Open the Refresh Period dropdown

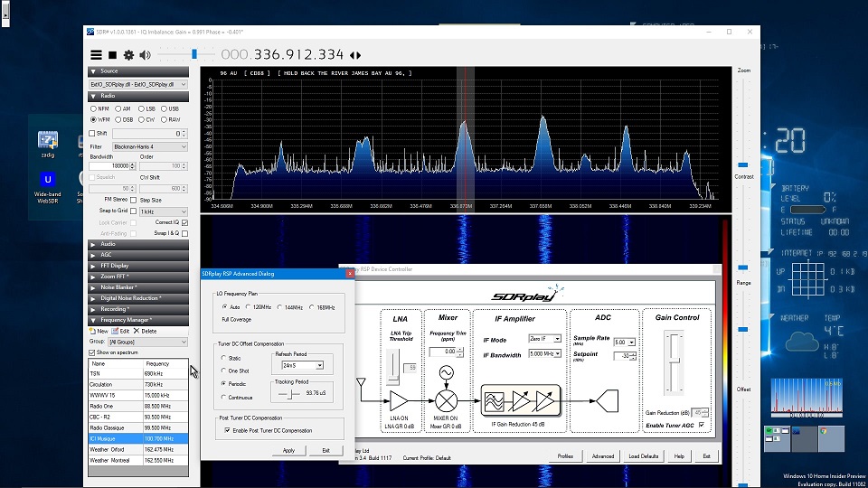point(302,365)
